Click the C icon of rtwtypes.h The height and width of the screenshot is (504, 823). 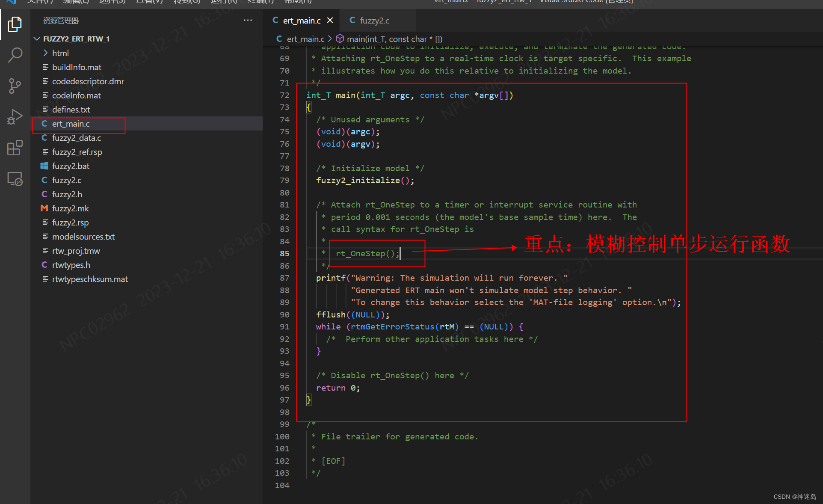click(44, 265)
